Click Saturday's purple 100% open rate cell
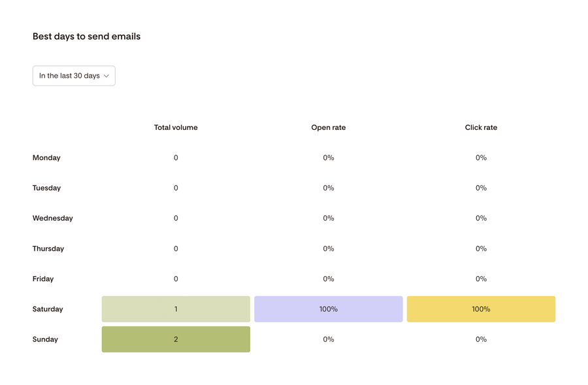The image size is (588, 385). point(329,309)
